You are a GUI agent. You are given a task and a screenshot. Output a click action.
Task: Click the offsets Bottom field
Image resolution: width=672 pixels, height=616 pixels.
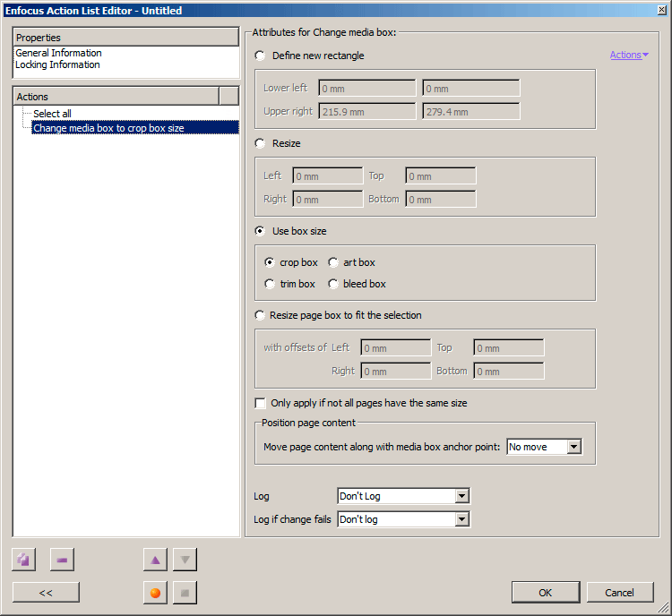[x=509, y=371]
